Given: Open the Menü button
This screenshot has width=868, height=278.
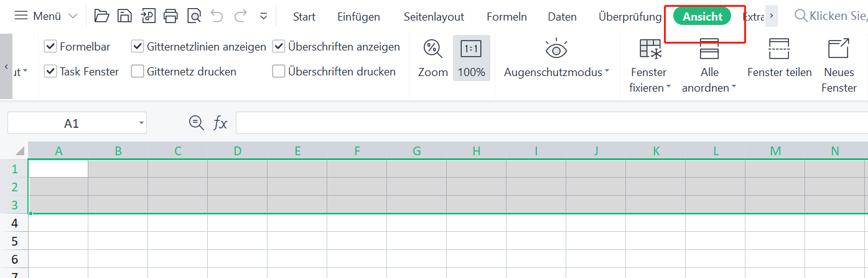Looking at the screenshot, I should [46, 16].
